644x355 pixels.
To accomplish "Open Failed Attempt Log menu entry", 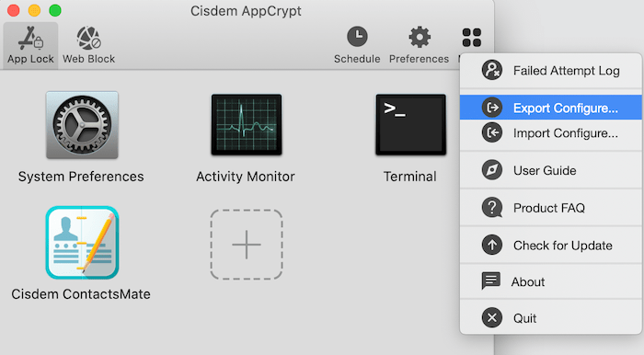I will pos(551,71).
